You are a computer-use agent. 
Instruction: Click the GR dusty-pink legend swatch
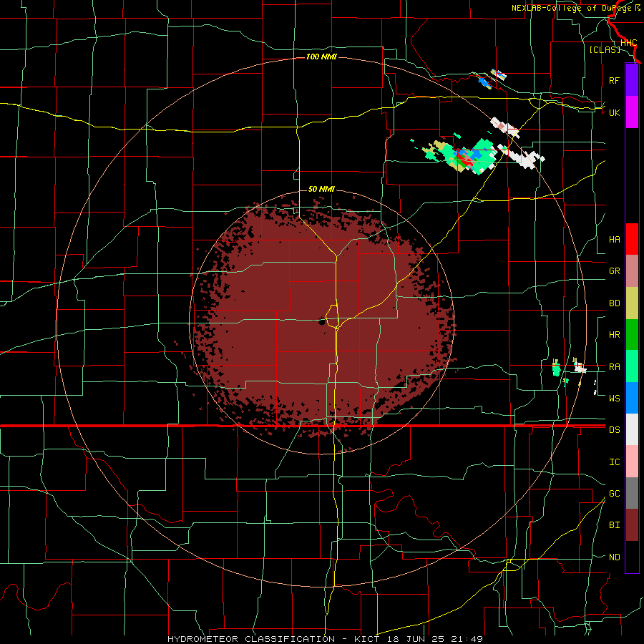pyautogui.click(x=632, y=271)
